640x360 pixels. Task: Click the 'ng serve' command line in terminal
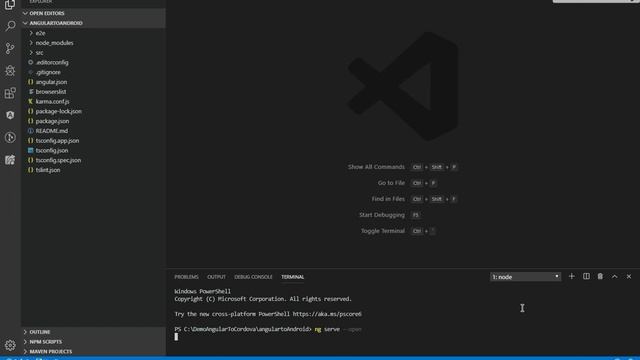pos(268,329)
